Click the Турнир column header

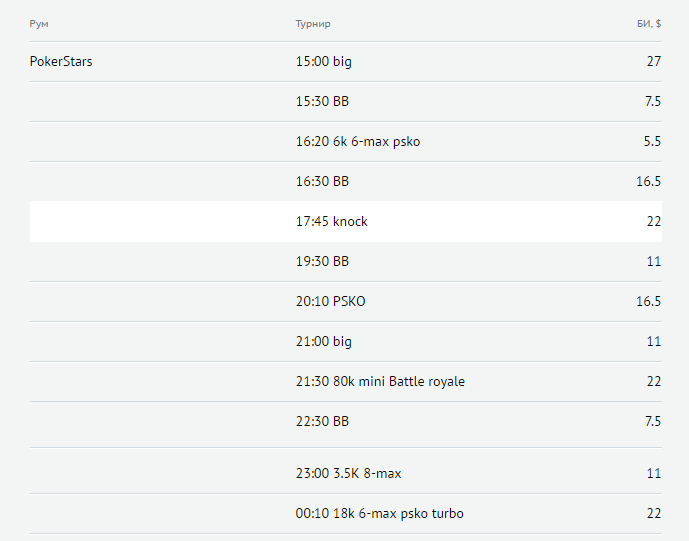click(313, 23)
